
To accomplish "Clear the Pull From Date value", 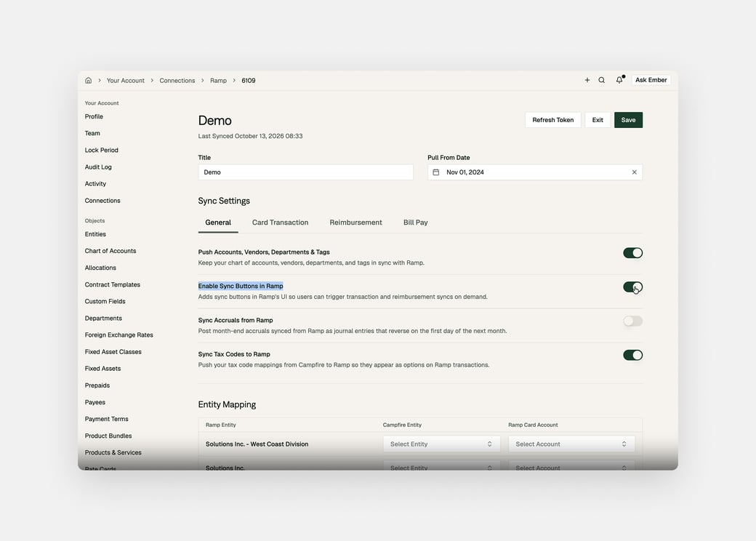I will coord(635,172).
